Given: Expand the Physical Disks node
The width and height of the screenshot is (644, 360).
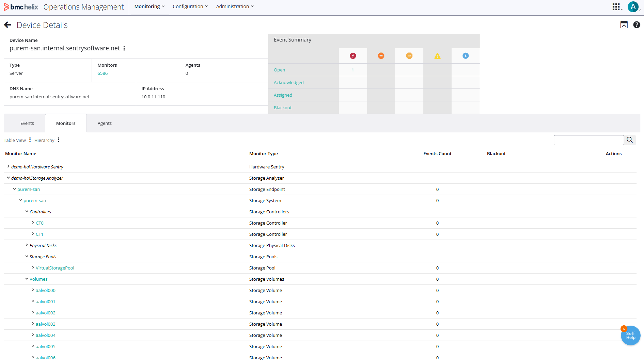Looking at the screenshot, I should 27,245.
